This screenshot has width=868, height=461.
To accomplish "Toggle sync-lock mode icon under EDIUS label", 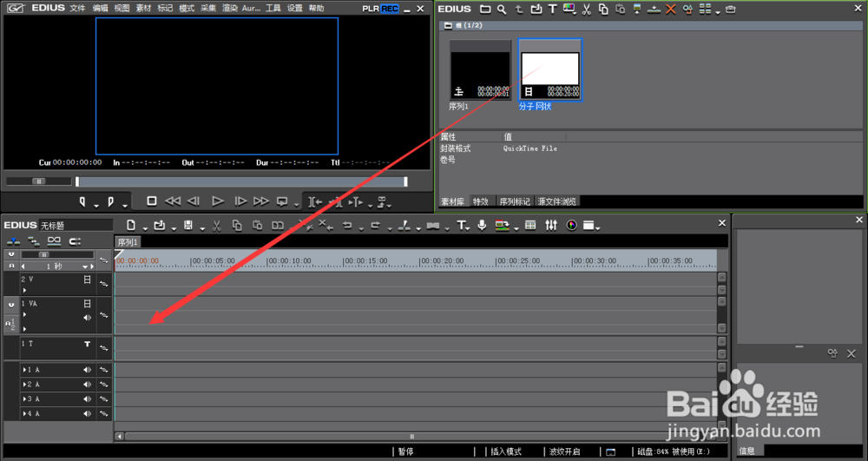I will coord(34,241).
